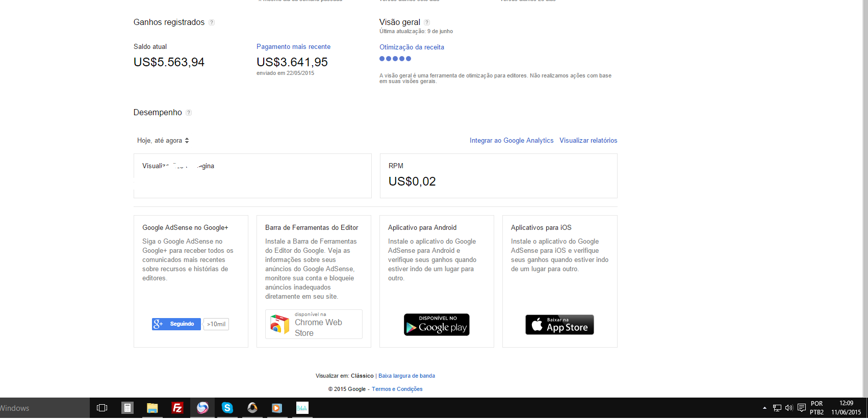The image size is (868, 420).
Task: Open 'Termos e Condições' link
Action: click(x=397, y=389)
